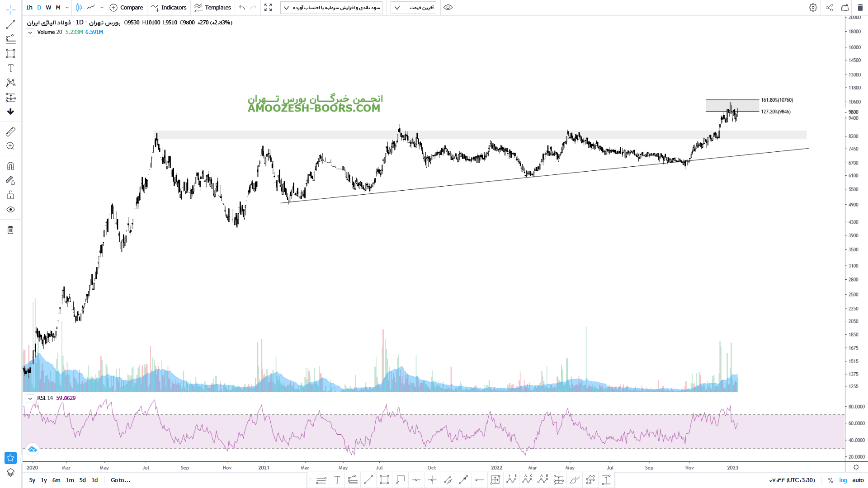
Task: Click the Go to... button
Action: click(x=120, y=480)
